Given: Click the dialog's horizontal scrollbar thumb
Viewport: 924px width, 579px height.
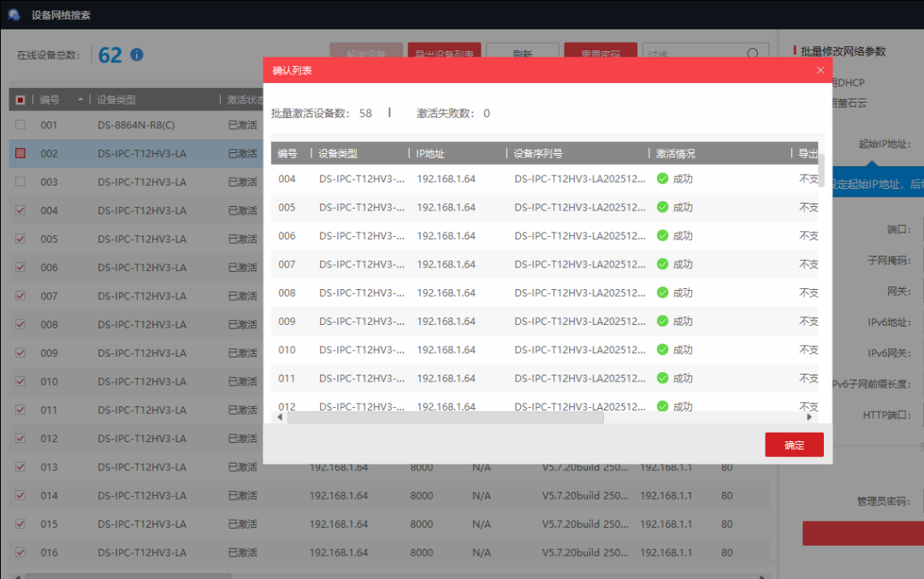Looking at the screenshot, I should point(445,417).
